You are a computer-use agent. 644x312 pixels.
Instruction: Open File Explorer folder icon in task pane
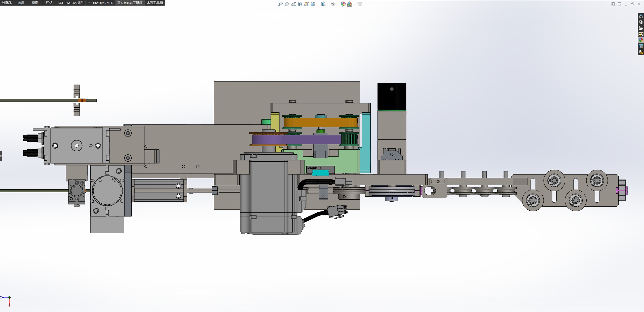pos(641,28)
